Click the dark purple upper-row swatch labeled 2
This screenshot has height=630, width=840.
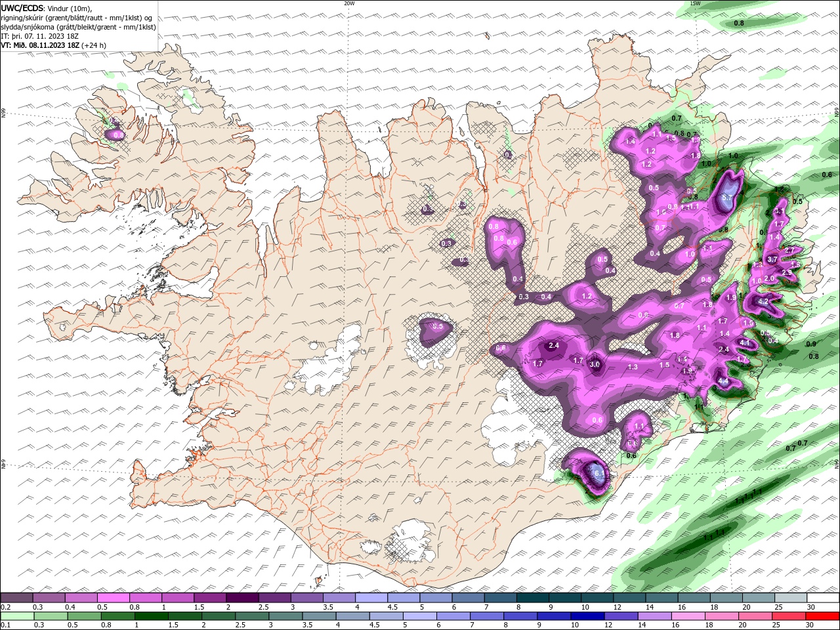coord(242,598)
